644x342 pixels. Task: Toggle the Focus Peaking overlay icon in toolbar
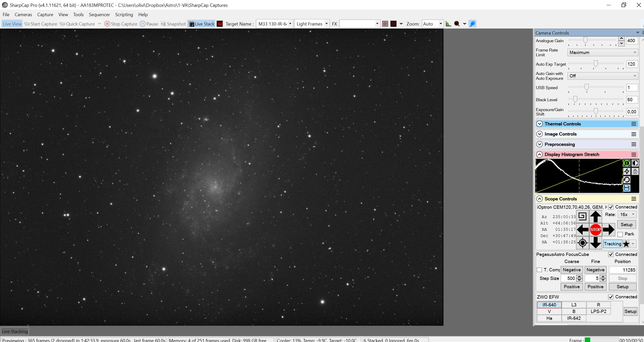pyautogui.click(x=385, y=24)
